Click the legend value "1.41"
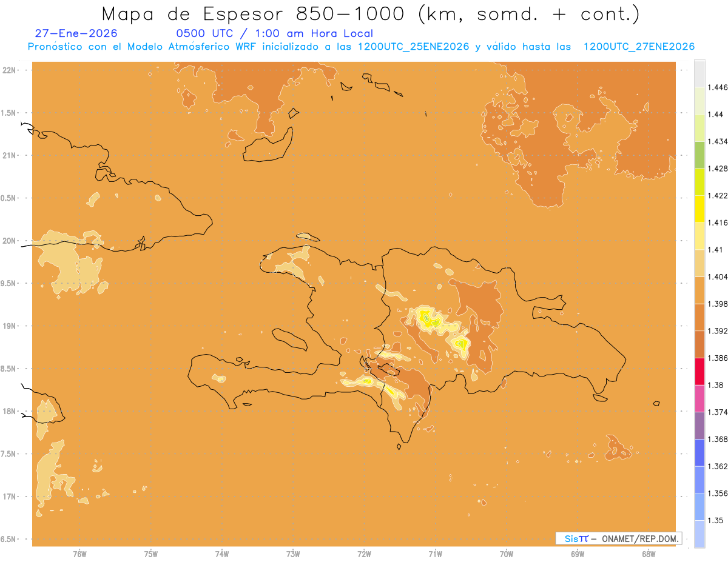The image size is (728, 562). point(716,250)
